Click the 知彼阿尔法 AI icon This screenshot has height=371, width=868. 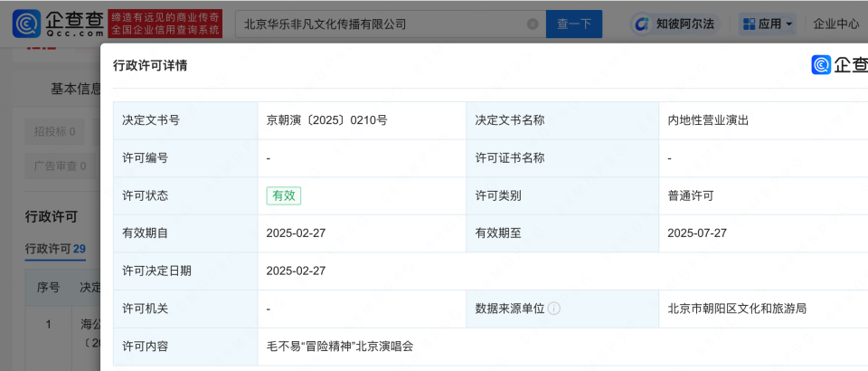[x=642, y=24]
